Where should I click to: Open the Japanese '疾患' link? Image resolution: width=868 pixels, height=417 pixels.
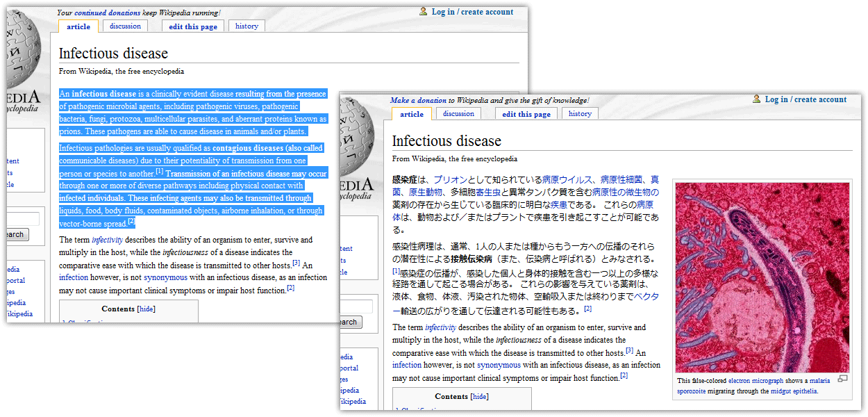pyautogui.click(x=559, y=204)
